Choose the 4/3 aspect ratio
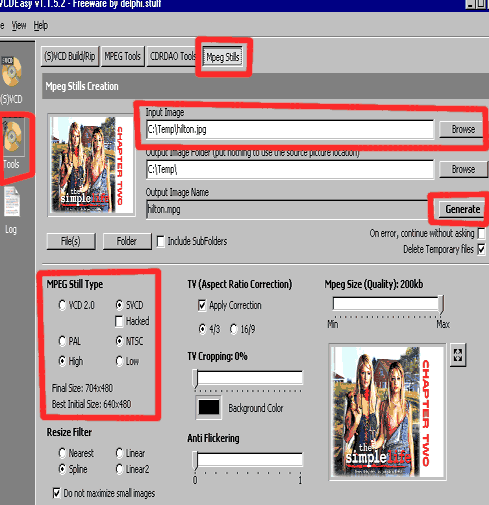Viewport: 489px width, 505px height. coord(202,329)
